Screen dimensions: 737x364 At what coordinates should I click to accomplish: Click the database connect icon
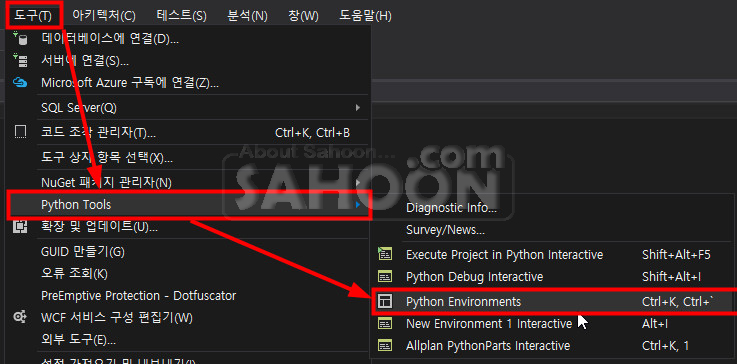coord(20,38)
